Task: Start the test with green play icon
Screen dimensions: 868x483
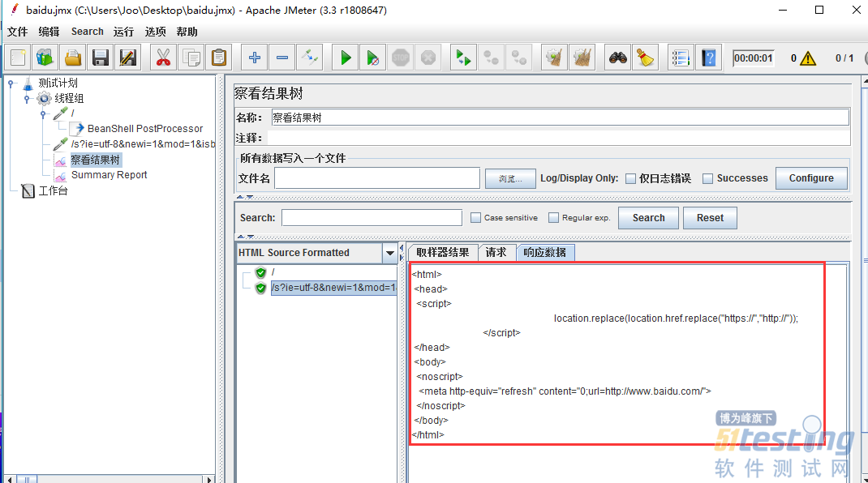Action: [346, 58]
